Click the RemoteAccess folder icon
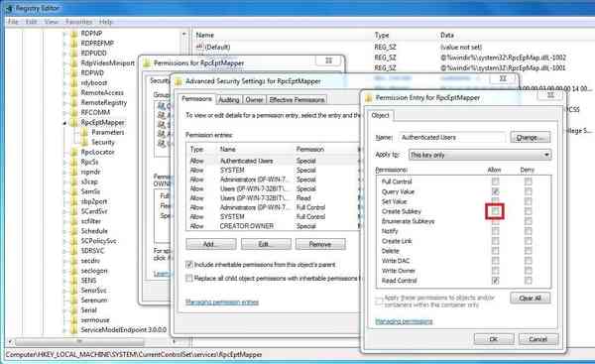 (74, 92)
